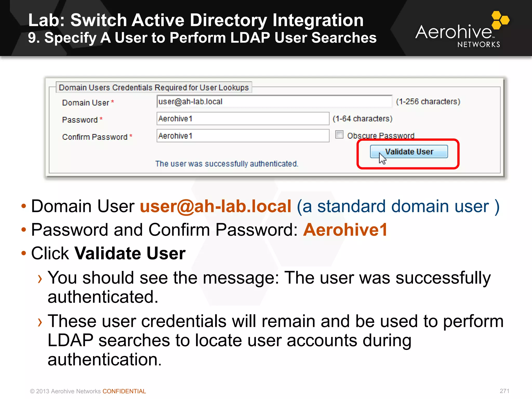The image size is (532, 399).
Task: Click the Validate User button
Action: (x=409, y=151)
